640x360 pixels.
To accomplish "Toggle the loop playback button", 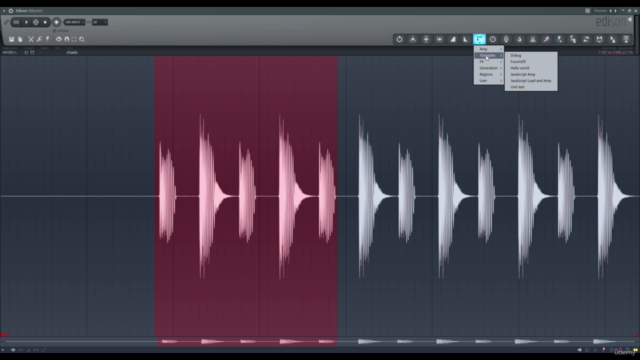I will [16, 22].
